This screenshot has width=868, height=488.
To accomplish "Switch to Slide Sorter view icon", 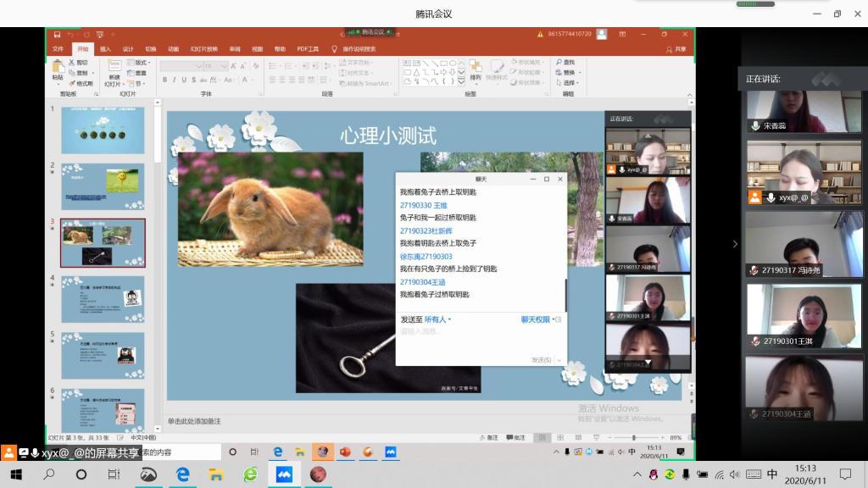I will [x=560, y=438].
